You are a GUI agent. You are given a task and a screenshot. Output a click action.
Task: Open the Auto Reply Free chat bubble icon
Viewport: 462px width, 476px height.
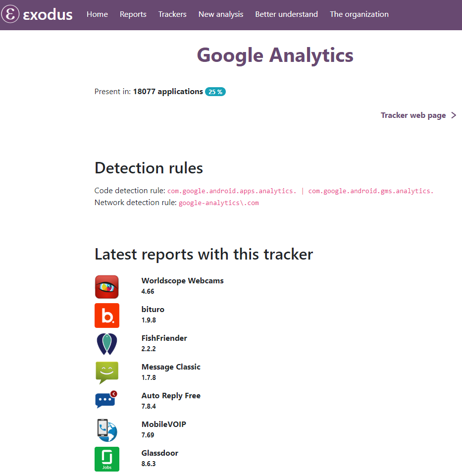click(x=106, y=400)
